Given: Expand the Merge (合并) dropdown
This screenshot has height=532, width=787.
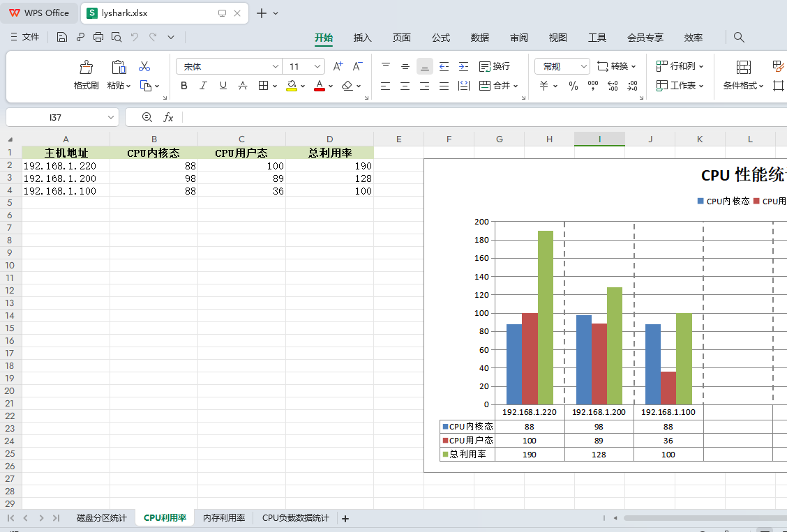Looking at the screenshot, I should (x=516, y=86).
